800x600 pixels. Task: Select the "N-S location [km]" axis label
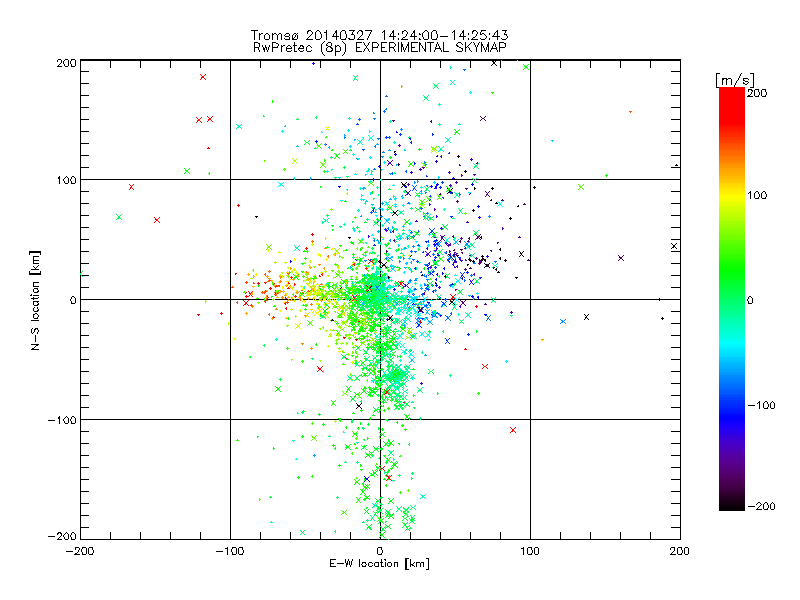[x=35, y=301]
